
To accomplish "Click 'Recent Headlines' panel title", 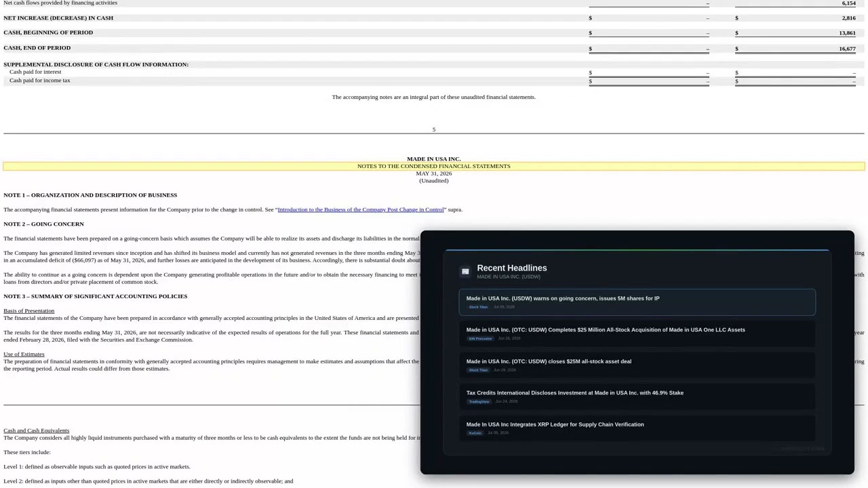I will click(512, 268).
